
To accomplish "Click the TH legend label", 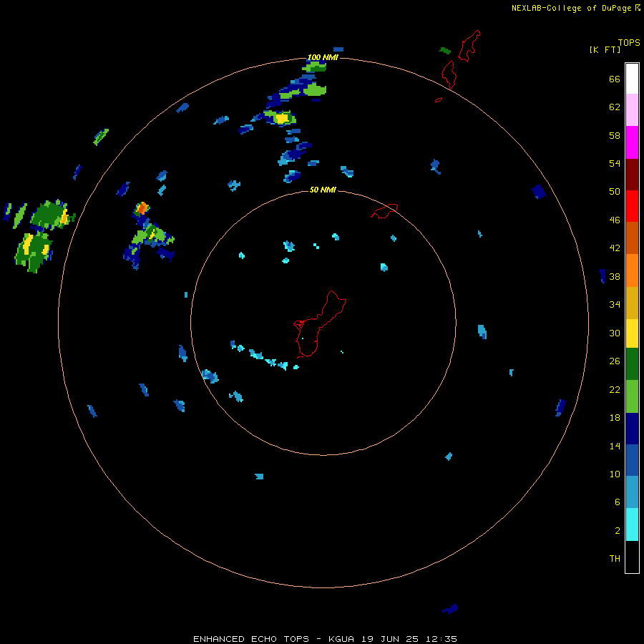I will click(615, 559).
